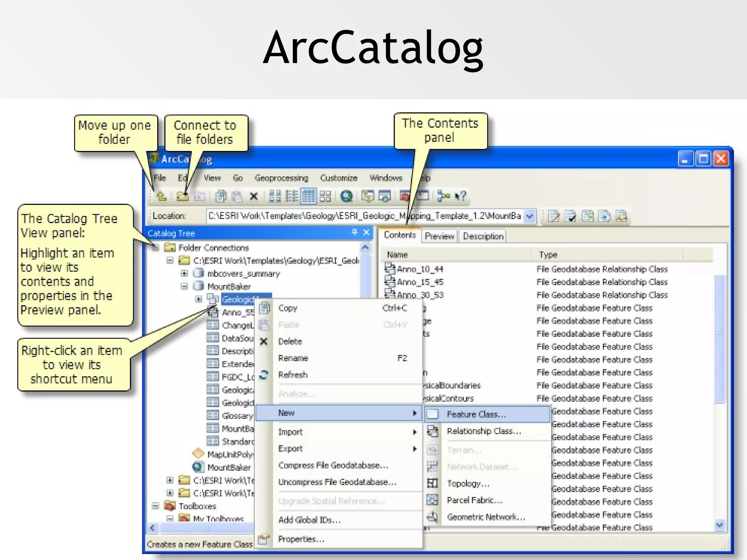747x560 pixels.
Task: Choose Uncompress File Geodatabase
Action: tap(339, 482)
